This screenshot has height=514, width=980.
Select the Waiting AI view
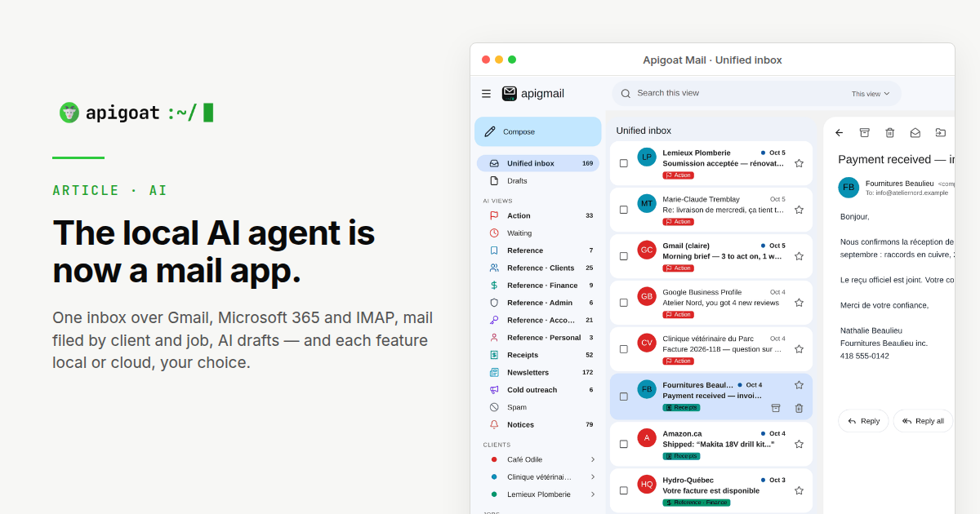click(538, 233)
